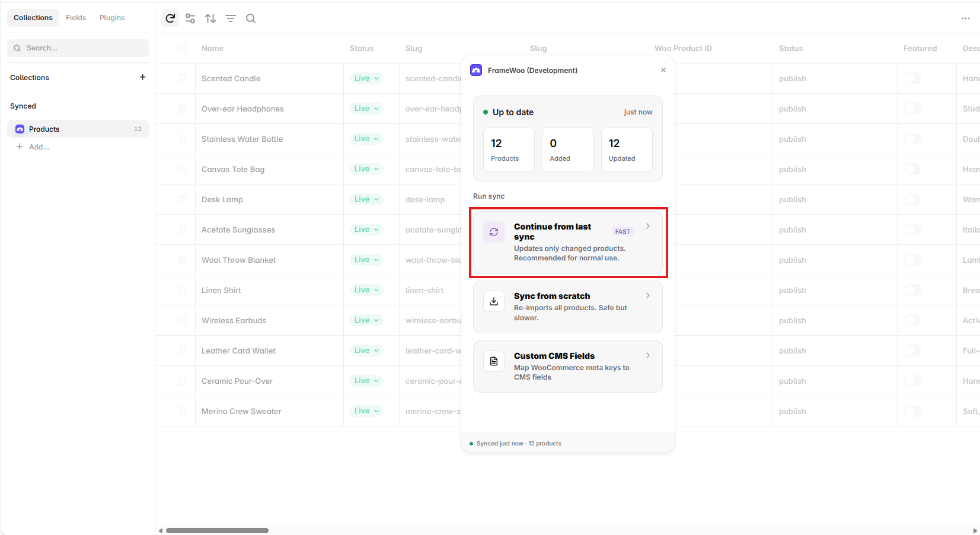Check the Scented Candle row checkbox
The height and width of the screenshot is (535, 980).
[x=182, y=78]
